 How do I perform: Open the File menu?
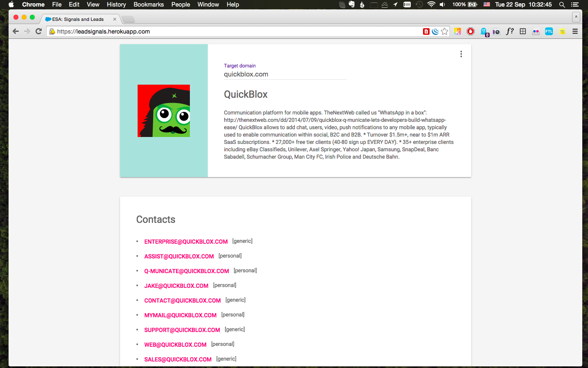pyautogui.click(x=57, y=4)
